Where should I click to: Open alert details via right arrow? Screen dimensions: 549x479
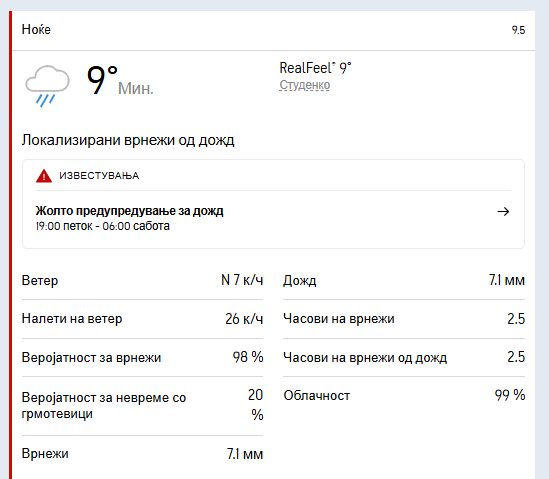point(503,211)
